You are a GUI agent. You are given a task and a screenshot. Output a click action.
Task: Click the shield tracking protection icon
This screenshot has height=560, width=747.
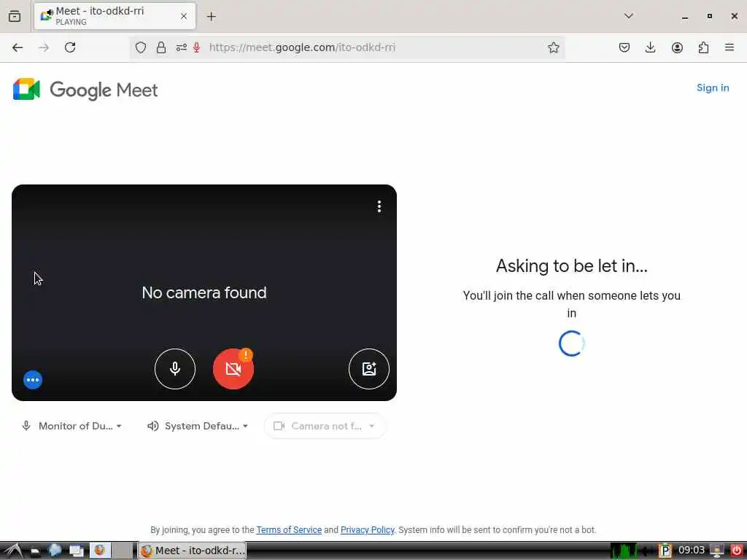(x=141, y=47)
